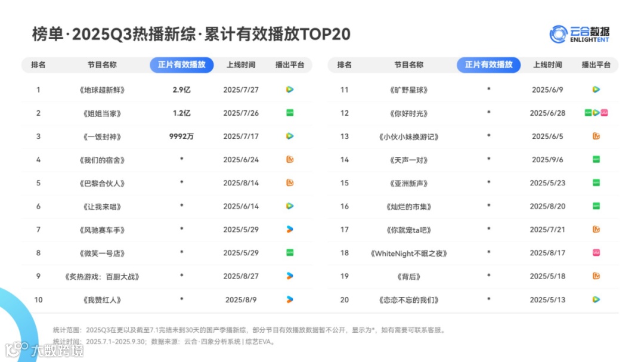Image resolution: width=644 pixels, height=362 pixels.
Task: Click the show title 《WhiteNight不眠之夜》
Action: click(408, 253)
